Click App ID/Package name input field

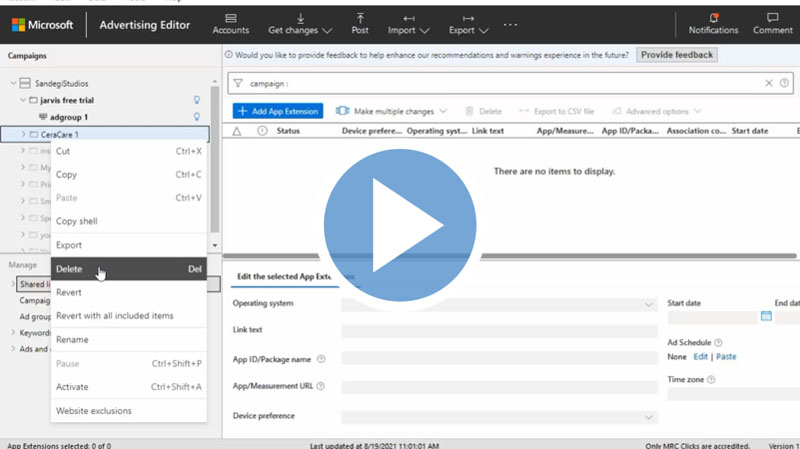(499, 359)
